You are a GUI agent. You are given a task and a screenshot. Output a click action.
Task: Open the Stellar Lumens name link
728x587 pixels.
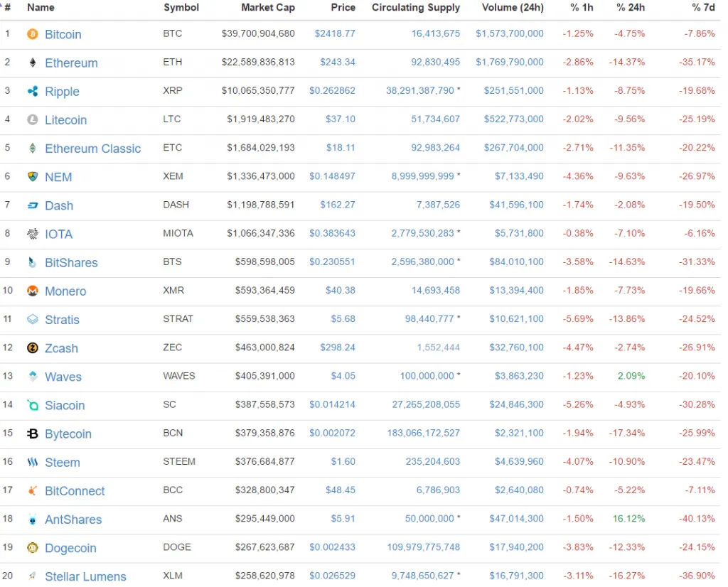tap(85, 577)
